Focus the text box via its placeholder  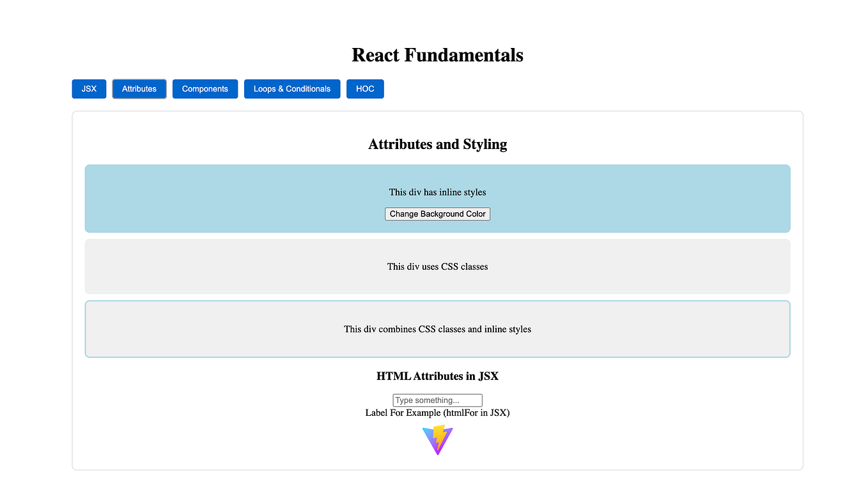coord(437,400)
